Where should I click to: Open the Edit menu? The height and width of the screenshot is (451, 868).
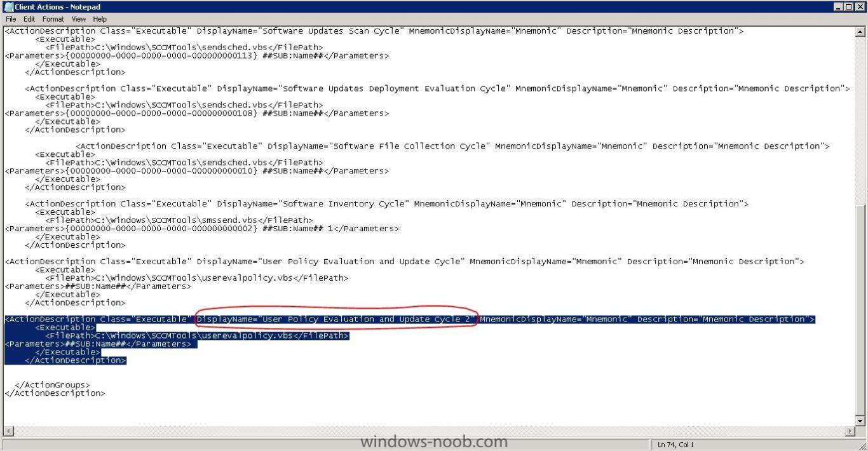pos(29,19)
